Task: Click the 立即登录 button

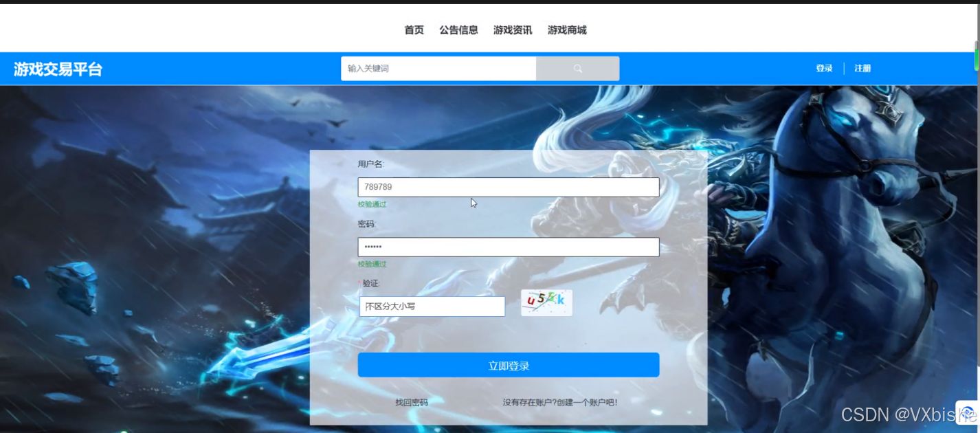Action: [509, 365]
